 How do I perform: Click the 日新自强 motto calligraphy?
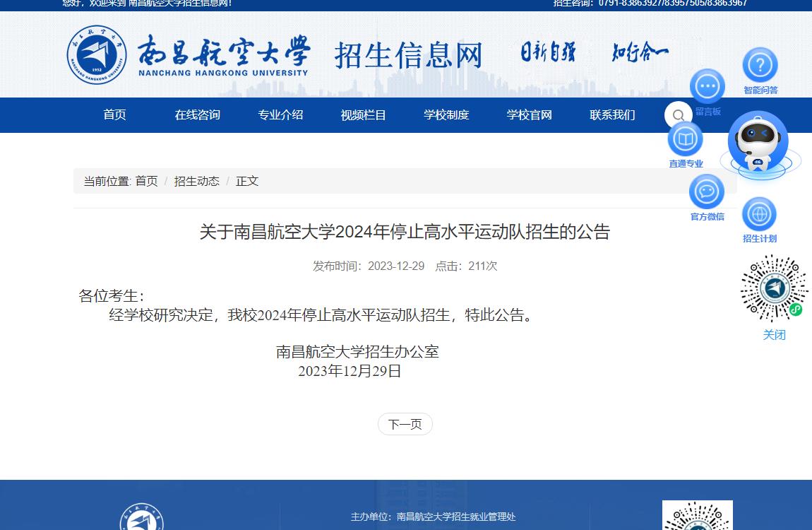click(x=548, y=52)
